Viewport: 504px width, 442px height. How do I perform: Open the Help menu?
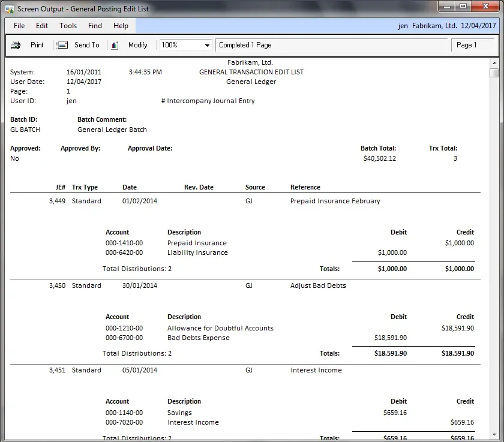coord(121,26)
